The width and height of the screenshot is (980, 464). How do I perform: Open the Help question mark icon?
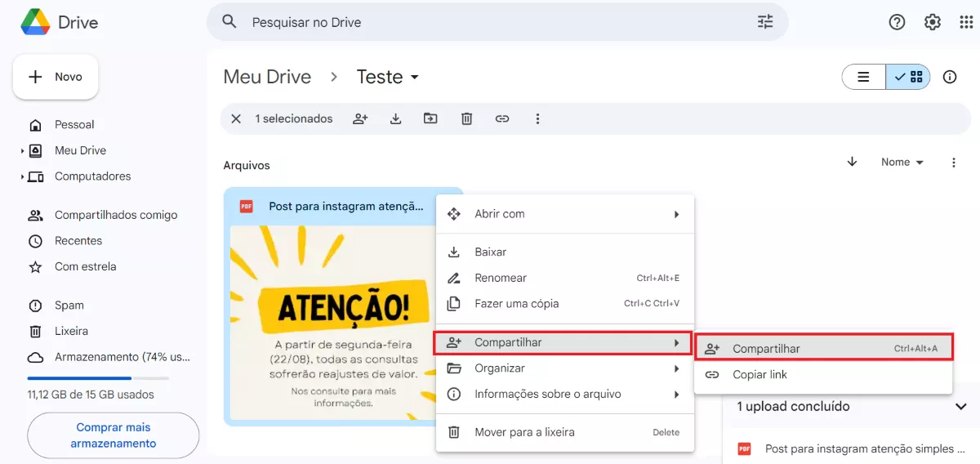pos(897,22)
